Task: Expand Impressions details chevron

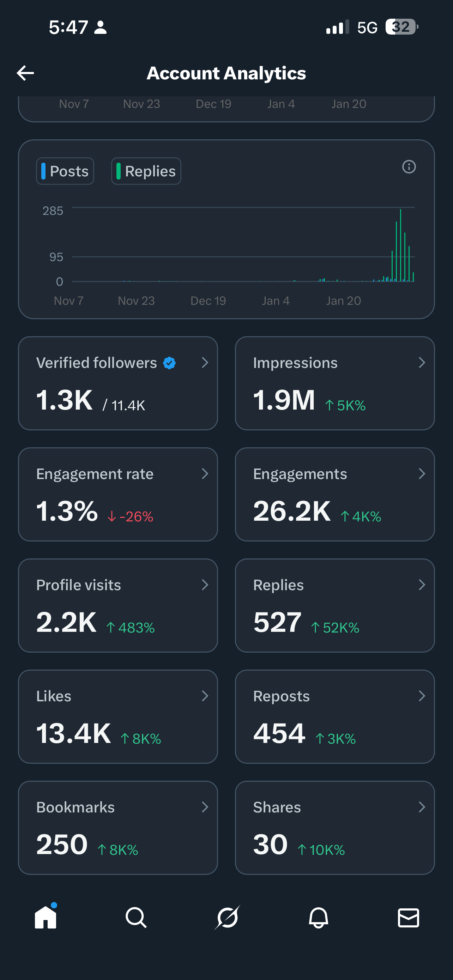Action: (422, 363)
